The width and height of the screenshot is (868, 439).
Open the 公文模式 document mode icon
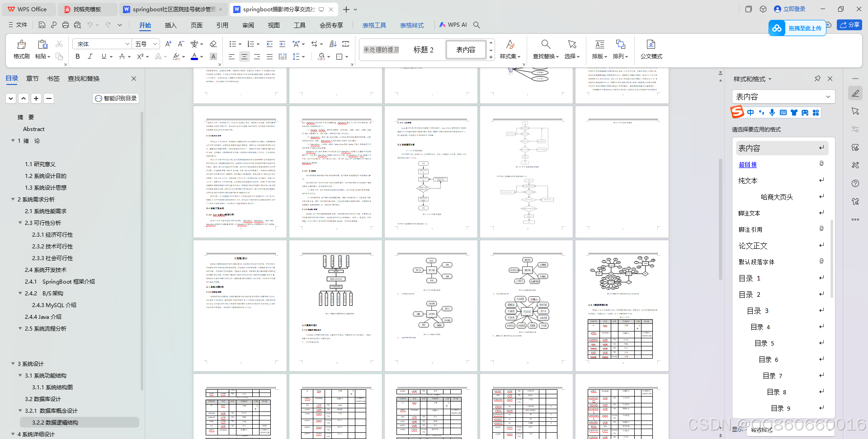(x=651, y=44)
